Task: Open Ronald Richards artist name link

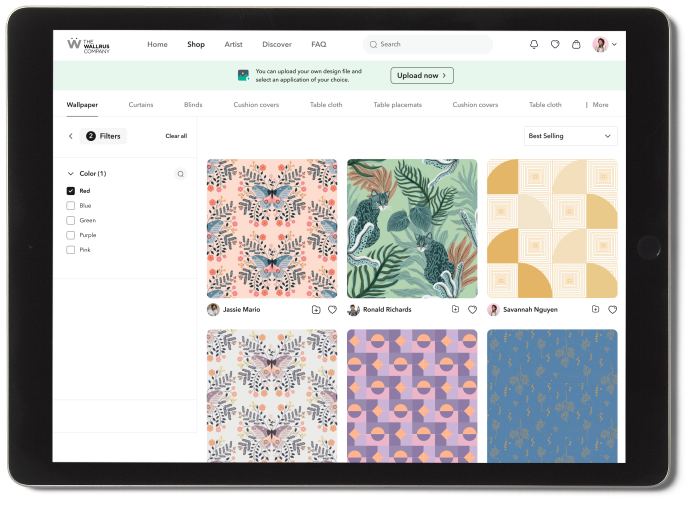Action: (x=387, y=310)
